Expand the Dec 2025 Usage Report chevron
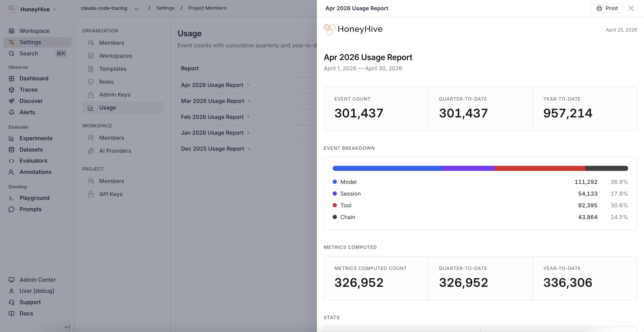 (249, 149)
